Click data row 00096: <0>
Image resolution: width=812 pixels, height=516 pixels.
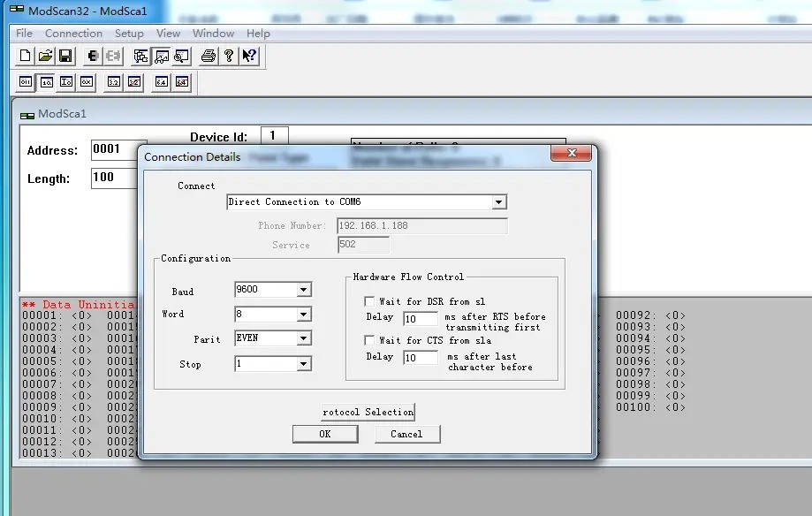[651, 361]
